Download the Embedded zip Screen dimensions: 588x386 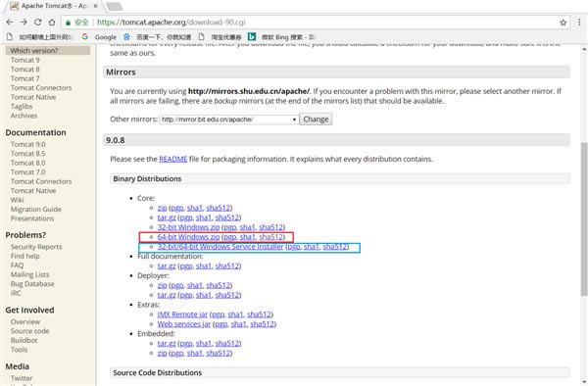point(162,353)
